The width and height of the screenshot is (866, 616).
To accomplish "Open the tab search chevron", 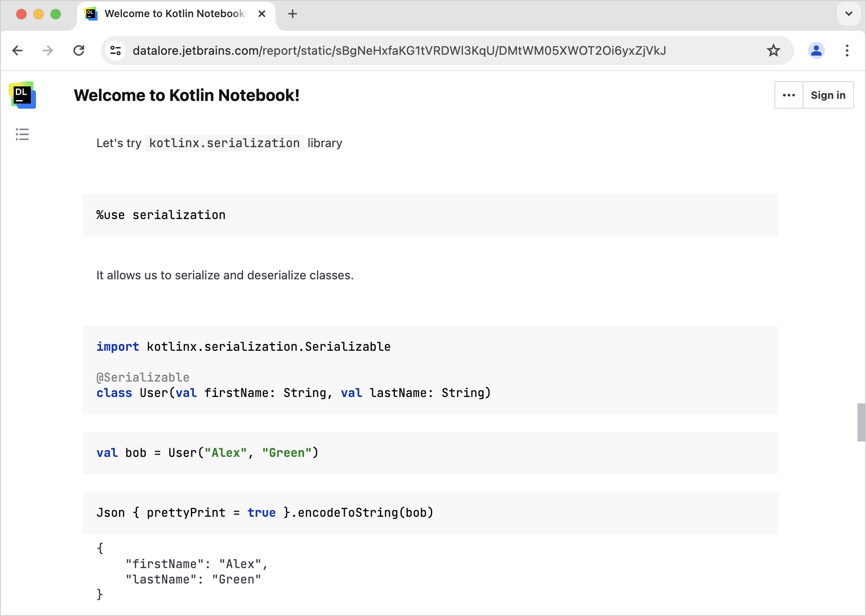I will click(x=848, y=14).
